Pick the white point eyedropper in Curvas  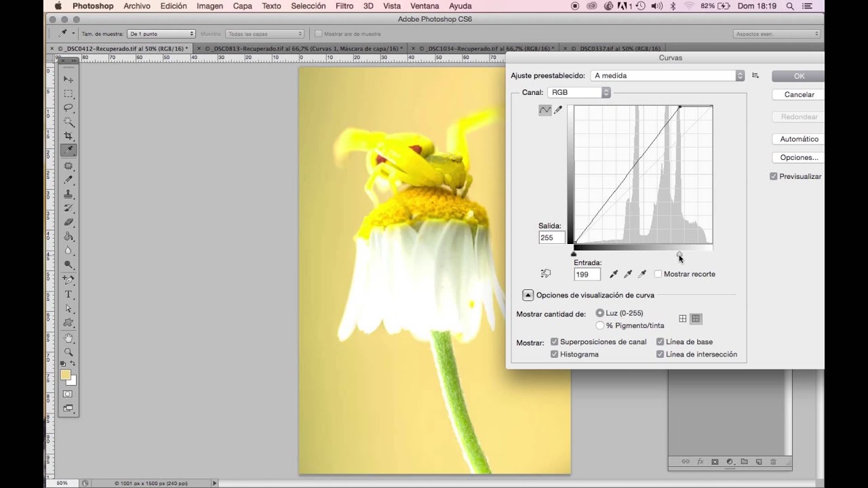[x=642, y=274]
